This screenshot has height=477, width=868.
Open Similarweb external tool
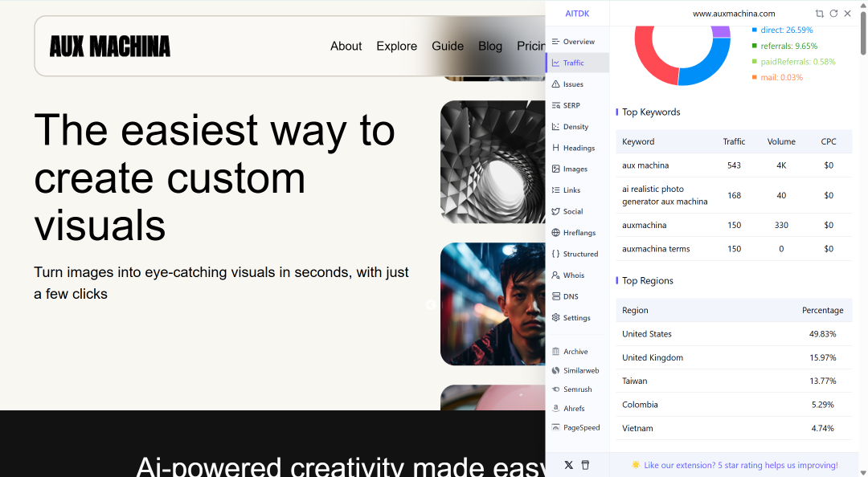coord(577,370)
